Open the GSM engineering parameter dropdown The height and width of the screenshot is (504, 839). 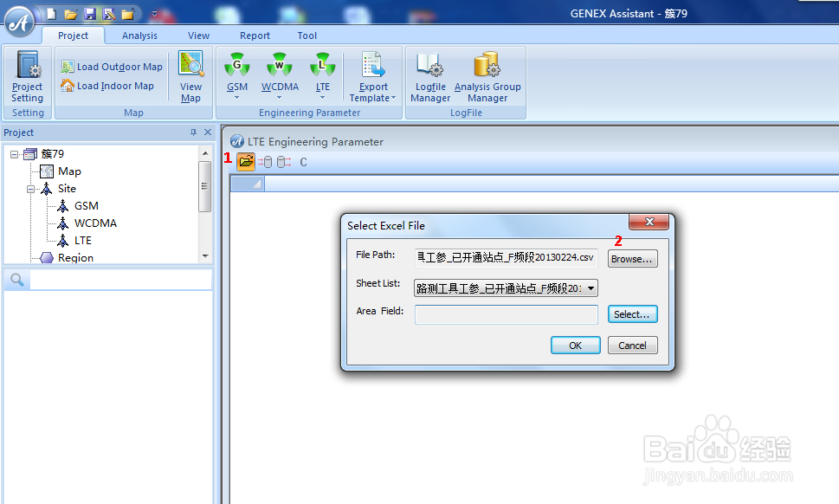pos(237,76)
